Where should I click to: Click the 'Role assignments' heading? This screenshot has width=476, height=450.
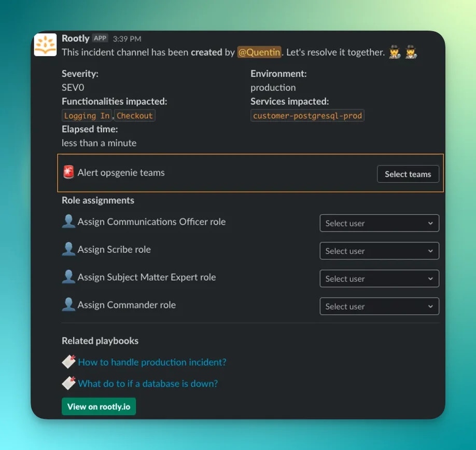click(x=98, y=200)
